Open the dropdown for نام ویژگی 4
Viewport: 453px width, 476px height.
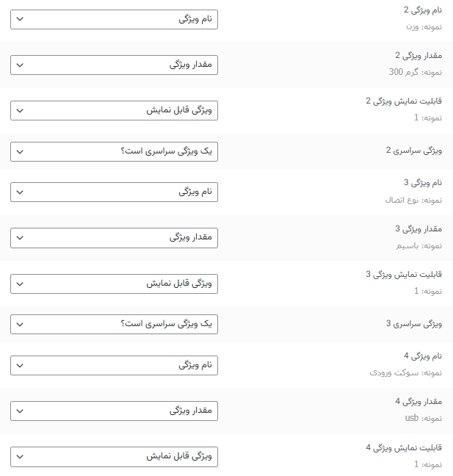coord(114,365)
